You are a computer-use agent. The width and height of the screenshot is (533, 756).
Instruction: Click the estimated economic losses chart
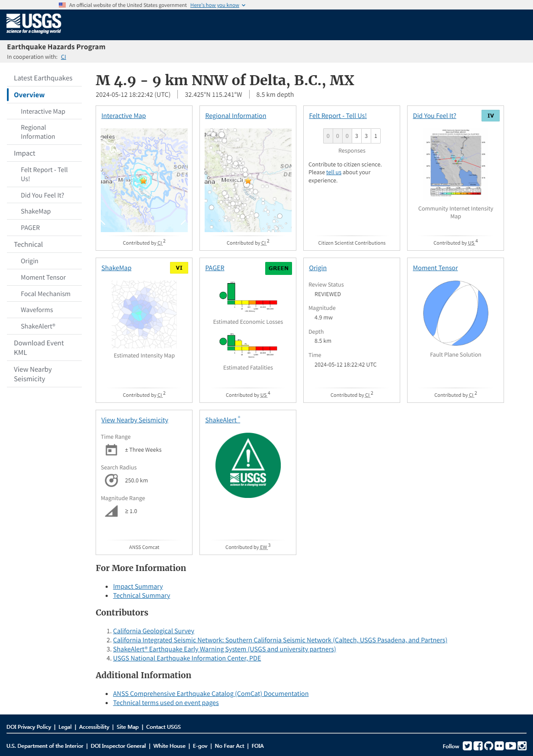tap(248, 297)
